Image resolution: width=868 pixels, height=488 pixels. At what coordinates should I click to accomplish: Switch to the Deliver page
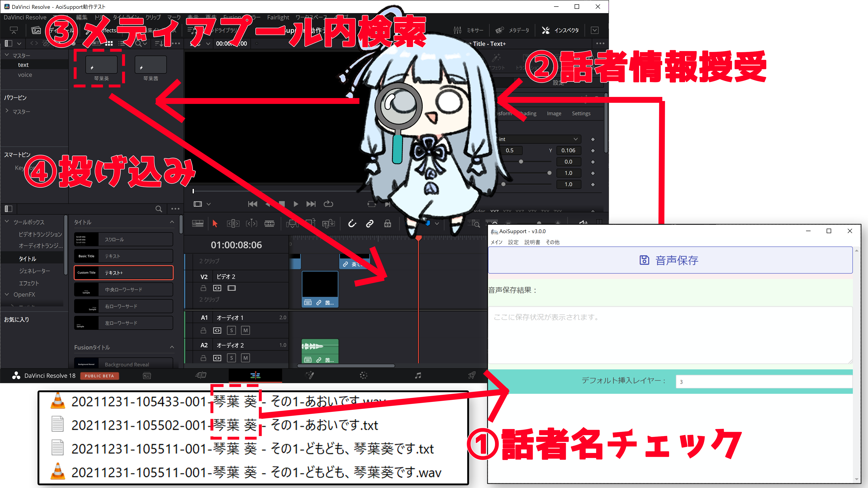pyautogui.click(x=472, y=375)
